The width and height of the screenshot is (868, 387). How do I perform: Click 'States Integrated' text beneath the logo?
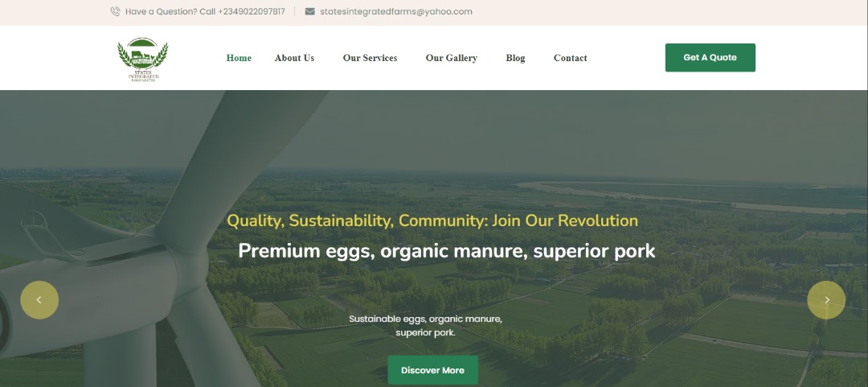[143, 74]
